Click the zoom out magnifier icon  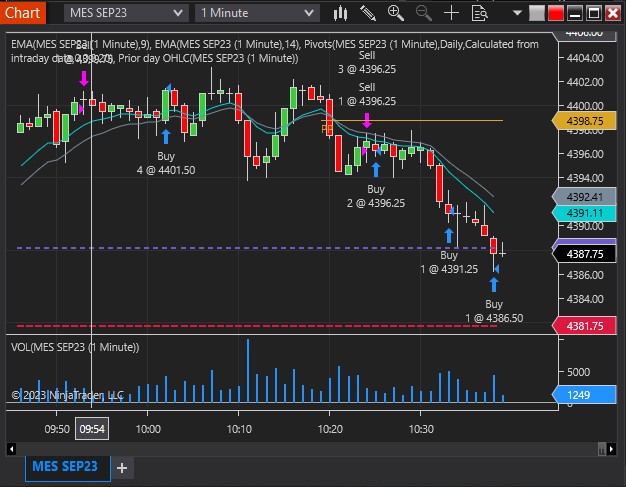[424, 13]
